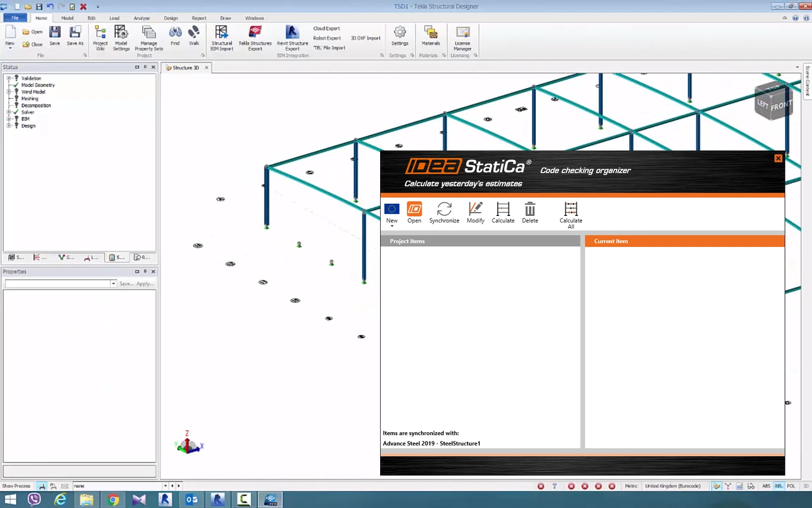Open Model Settings from the ribbon

pos(121,38)
